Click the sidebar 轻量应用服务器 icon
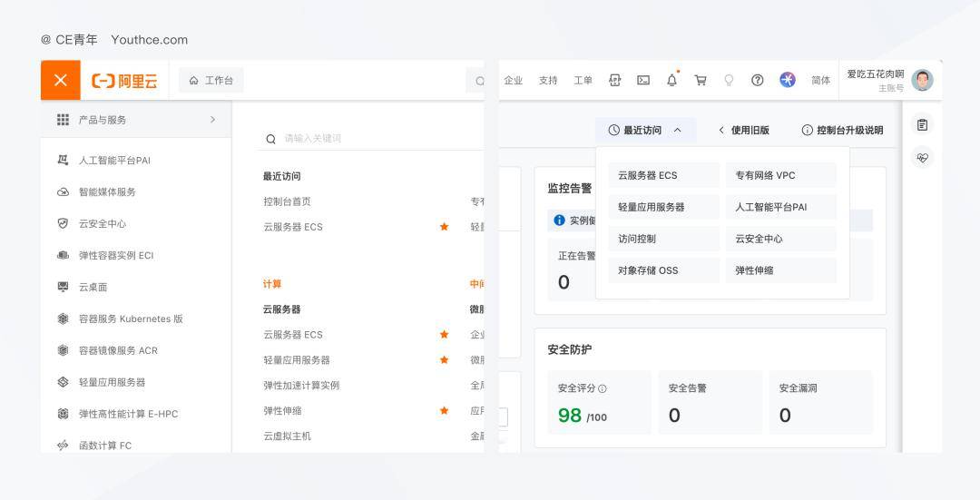980x500 pixels. click(x=64, y=382)
